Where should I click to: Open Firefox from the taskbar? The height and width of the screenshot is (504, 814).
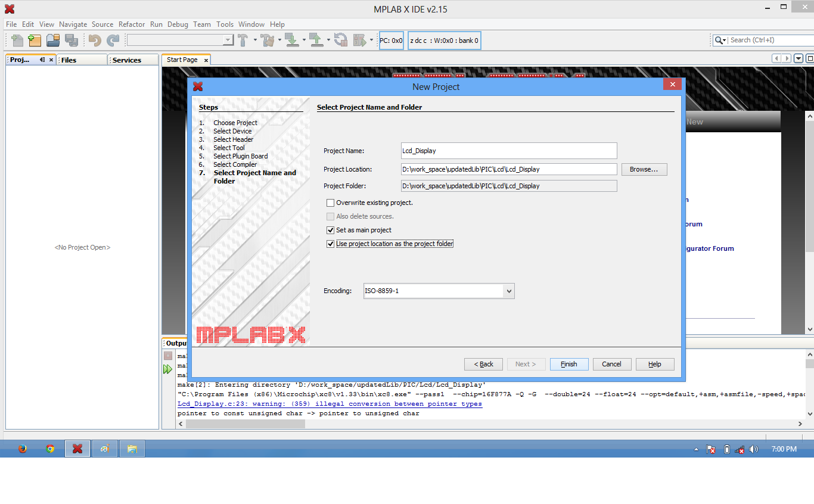[x=23, y=449]
